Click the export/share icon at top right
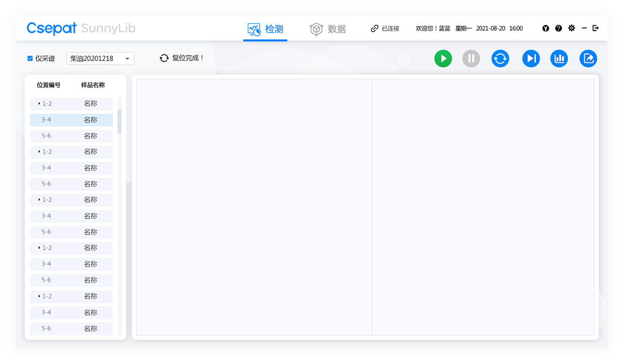 pos(588,58)
